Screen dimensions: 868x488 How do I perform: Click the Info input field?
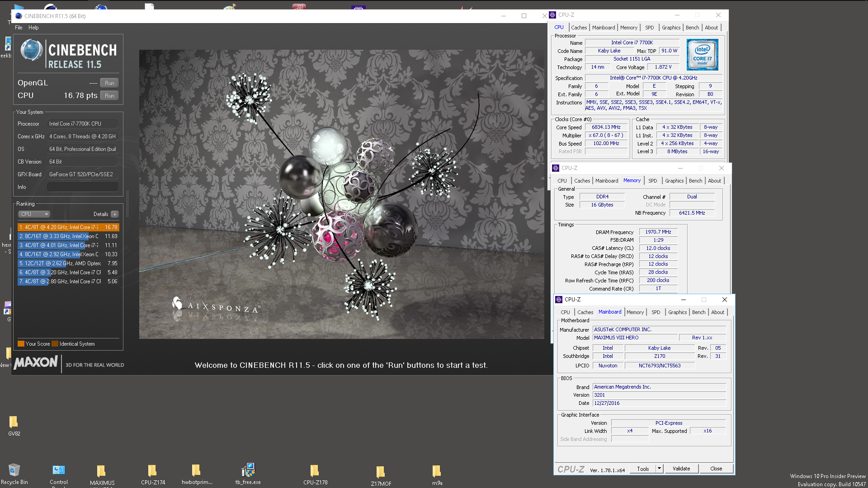pos(83,187)
